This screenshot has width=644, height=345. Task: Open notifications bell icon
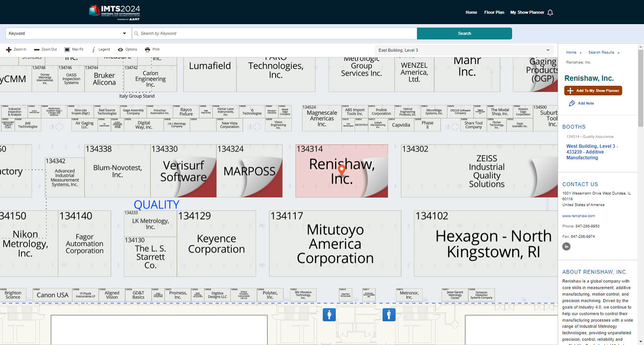tap(550, 12)
